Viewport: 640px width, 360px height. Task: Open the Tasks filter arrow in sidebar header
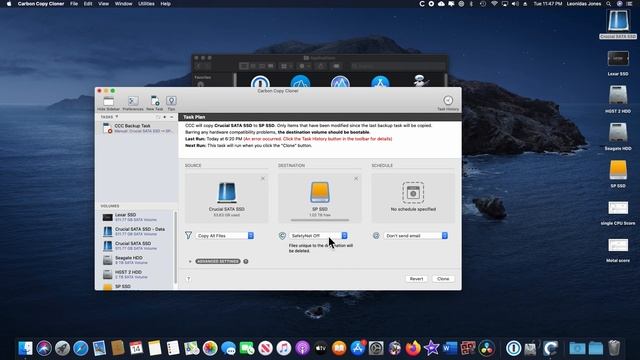(117, 117)
